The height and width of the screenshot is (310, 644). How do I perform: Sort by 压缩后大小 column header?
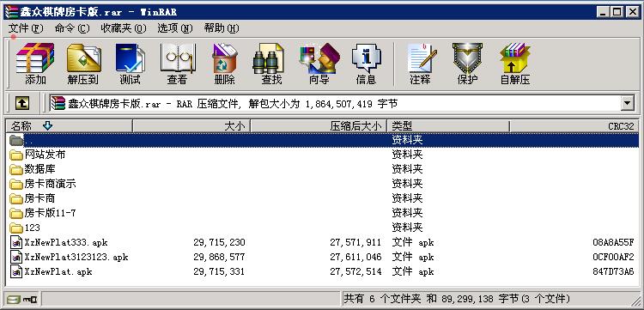pyautogui.click(x=319, y=126)
